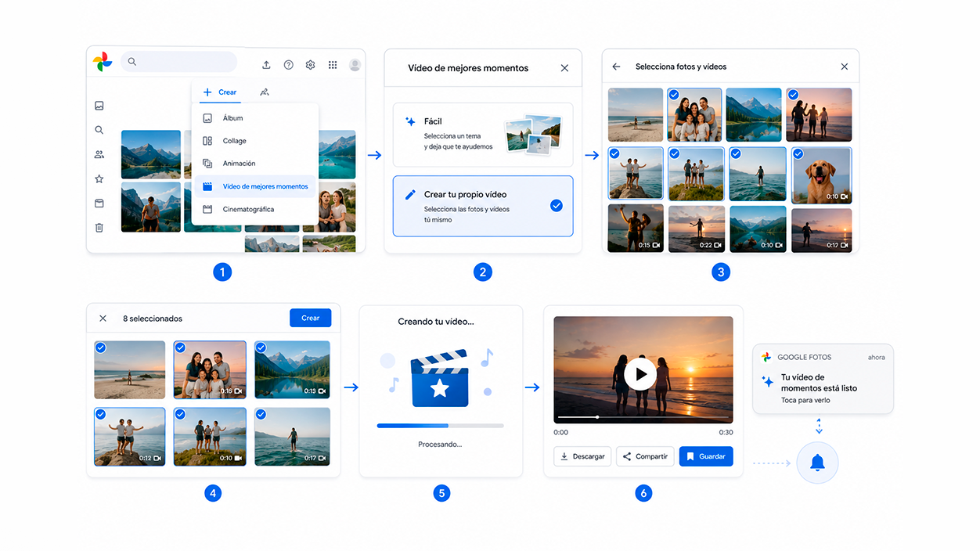980x551 pixels.
Task: Click the upload icon in the top bar
Action: [266, 65]
